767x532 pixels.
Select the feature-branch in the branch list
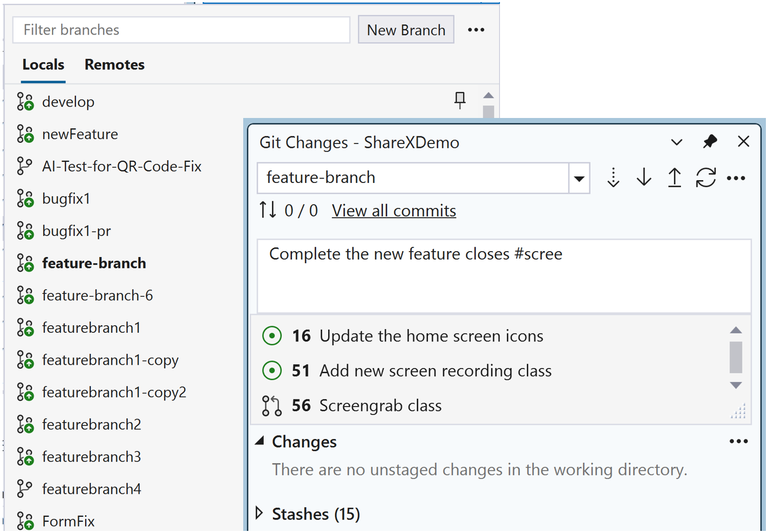tap(94, 263)
